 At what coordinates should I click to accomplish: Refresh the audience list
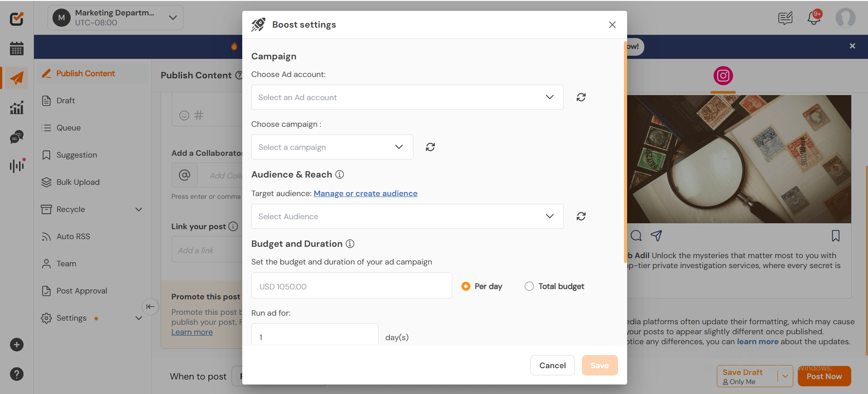pyautogui.click(x=581, y=216)
